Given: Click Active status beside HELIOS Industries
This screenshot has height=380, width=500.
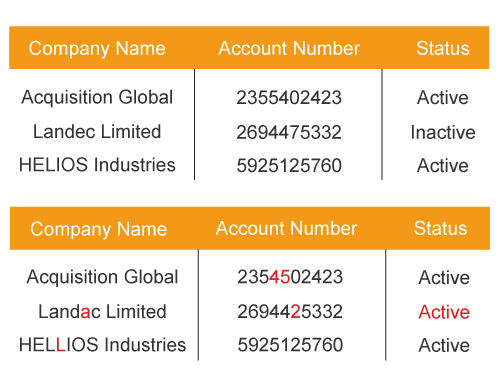Looking at the screenshot, I should 443,166.
